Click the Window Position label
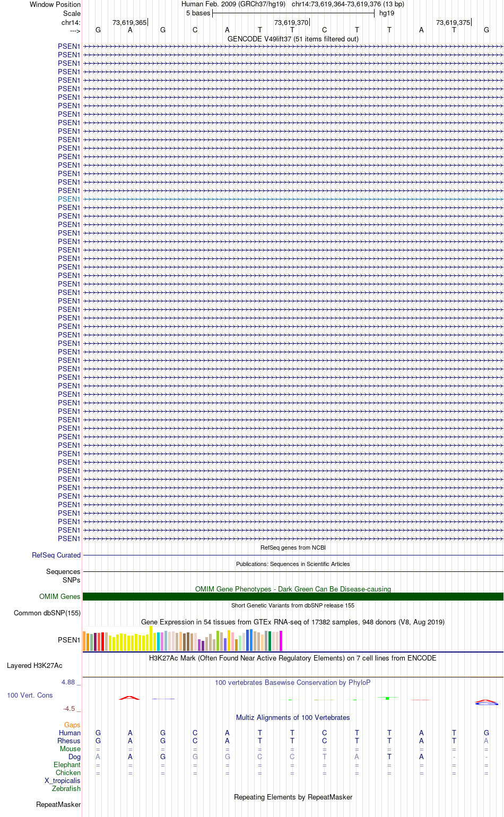The image size is (504, 817). click(x=55, y=5)
